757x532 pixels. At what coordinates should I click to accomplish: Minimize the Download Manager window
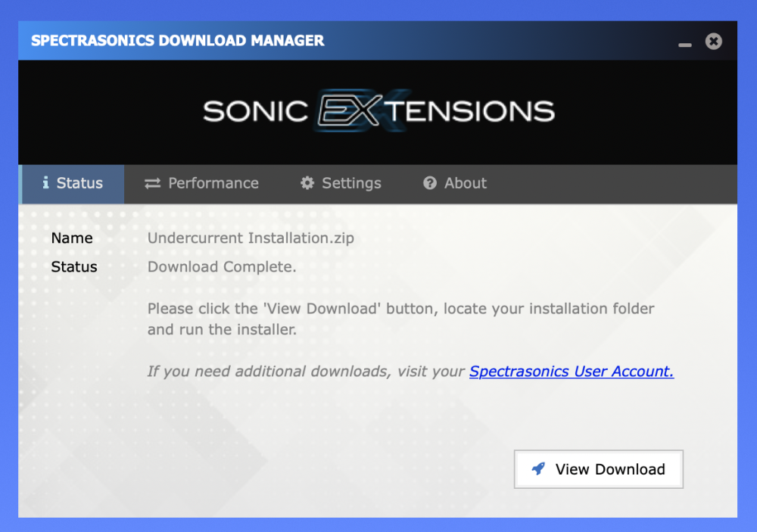coord(684,44)
